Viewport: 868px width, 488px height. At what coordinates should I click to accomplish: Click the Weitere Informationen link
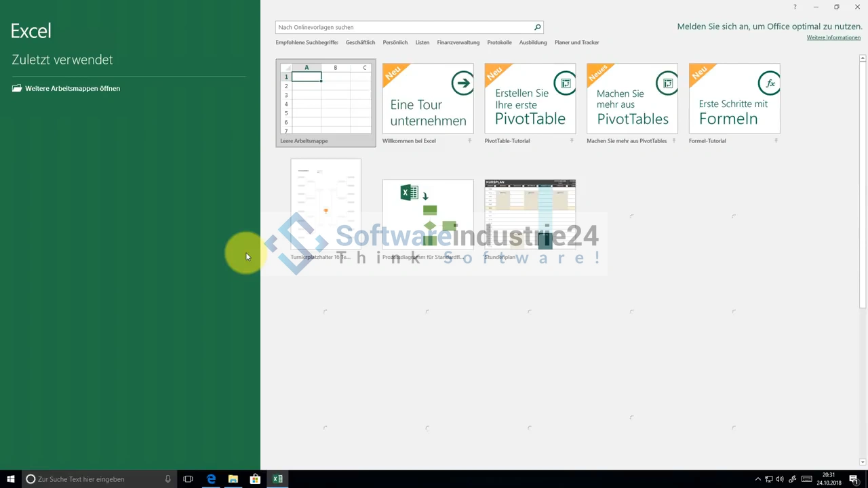pos(833,38)
